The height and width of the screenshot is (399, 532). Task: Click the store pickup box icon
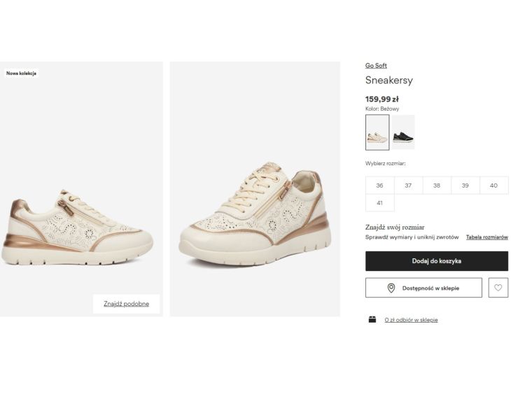(x=372, y=320)
